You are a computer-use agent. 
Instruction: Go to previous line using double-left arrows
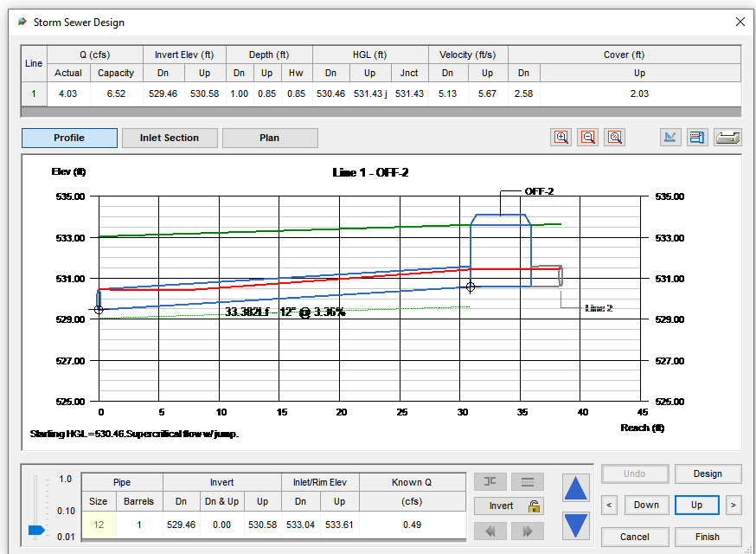point(490,531)
